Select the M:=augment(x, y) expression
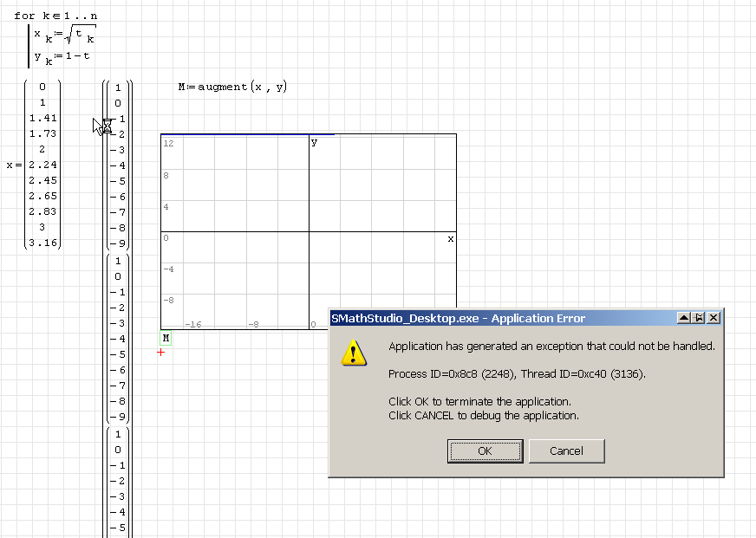Image resolution: width=756 pixels, height=538 pixels. pos(232,88)
